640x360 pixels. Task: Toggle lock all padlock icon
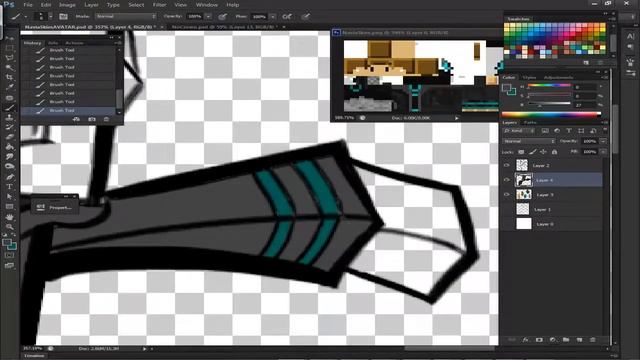[x=554, y=152]
